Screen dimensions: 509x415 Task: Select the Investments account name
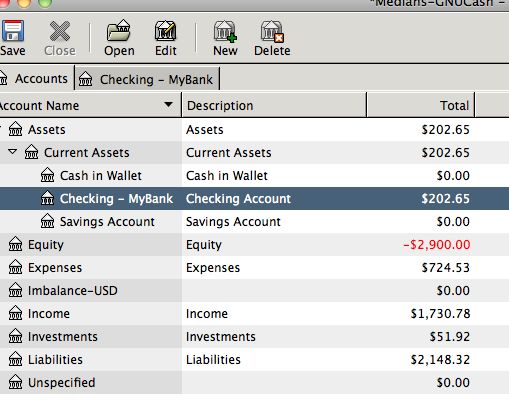[x=63, y=337]
